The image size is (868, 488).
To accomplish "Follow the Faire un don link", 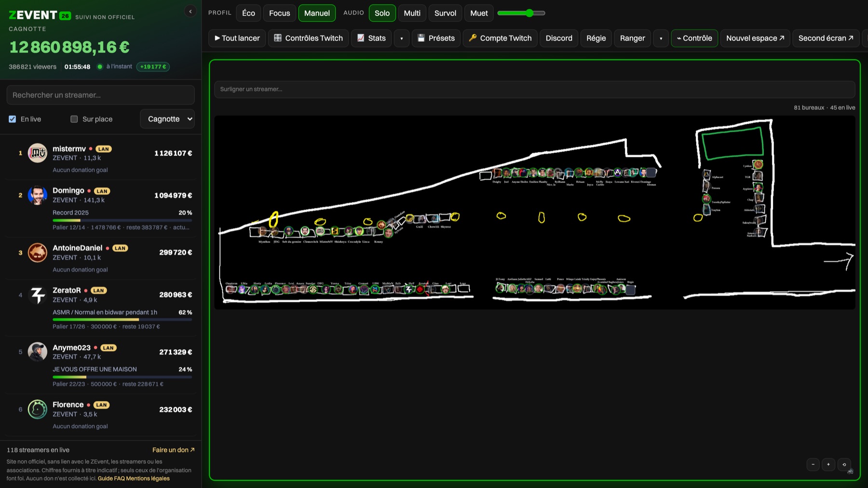I will coord(174,450).
